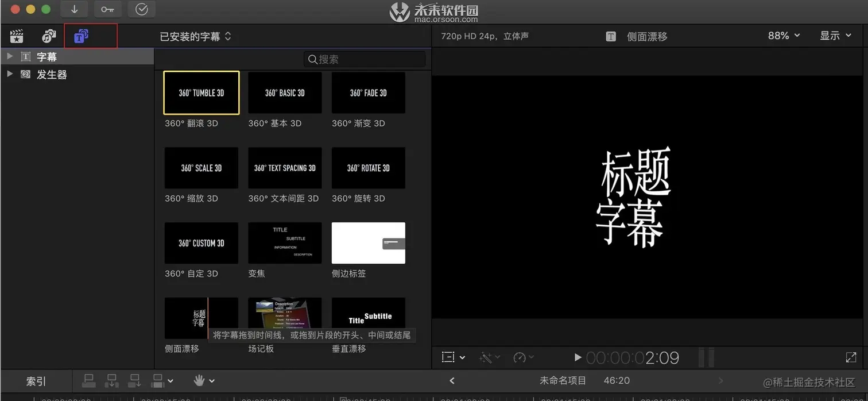Click the import media arrow button

[75, 9]
